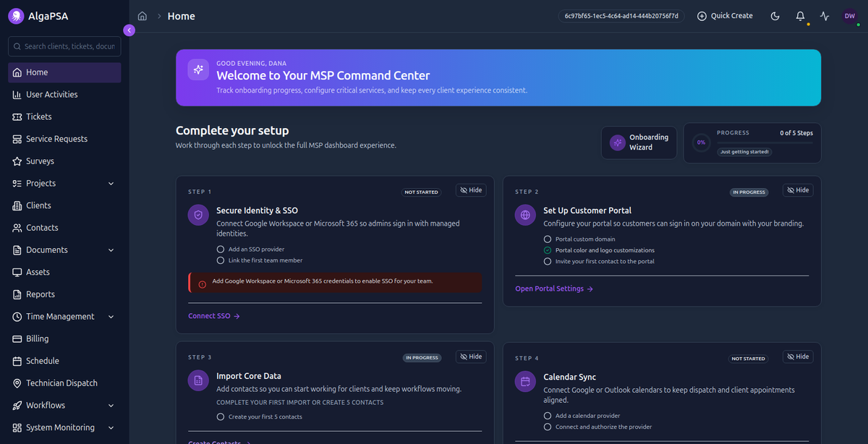The width and height of the screenshot is (868, 444).
Task: Hide the Step 4 Calendar Sync card
Action: pyautogui.click(x=798, y=357)
